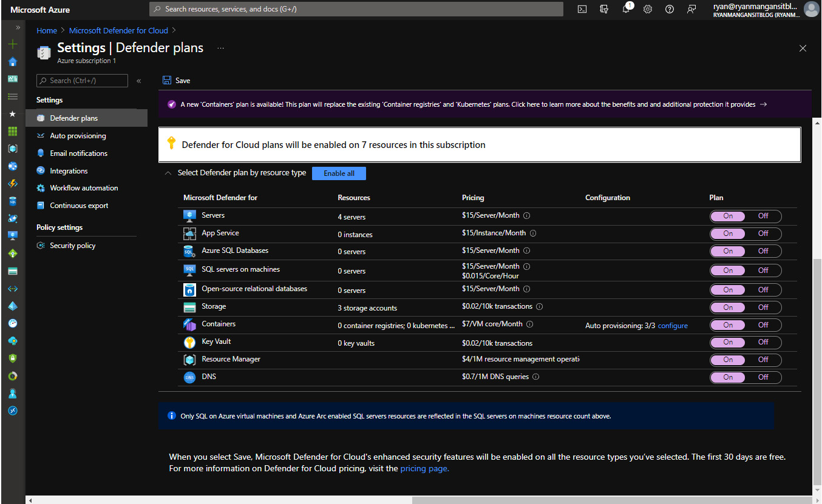Turn Off the Storage plan
This screenshot has width=822, height=504.
click(763, 307)
